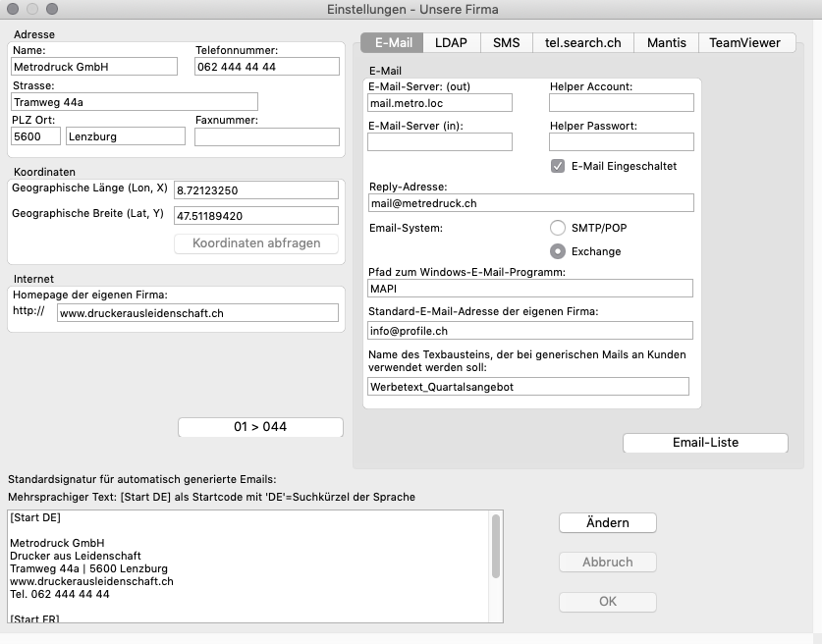Open the Email-Liste
The width and height of the screenshot is (822, 644).
pos(705,443)
